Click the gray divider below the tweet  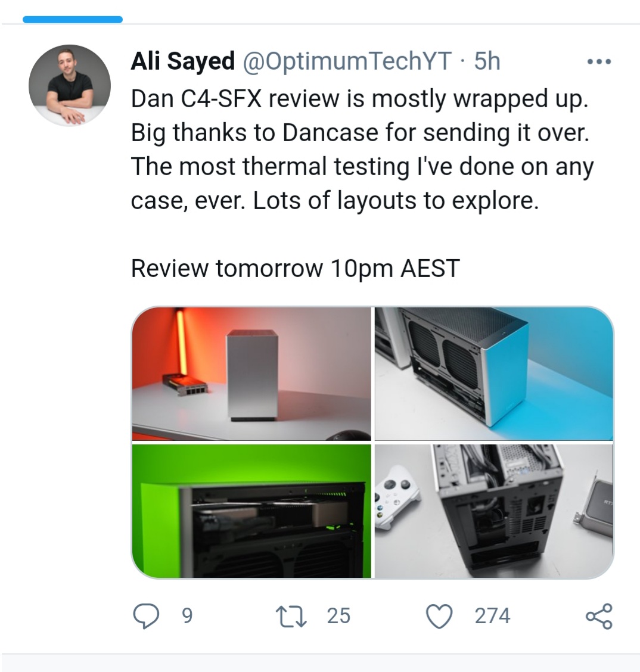click(x=320, y=662)
